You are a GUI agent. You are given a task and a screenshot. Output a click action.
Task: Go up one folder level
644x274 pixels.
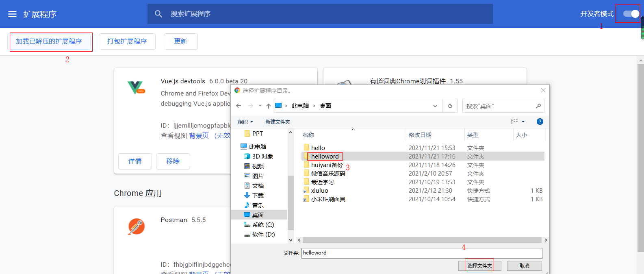(269, 106)
